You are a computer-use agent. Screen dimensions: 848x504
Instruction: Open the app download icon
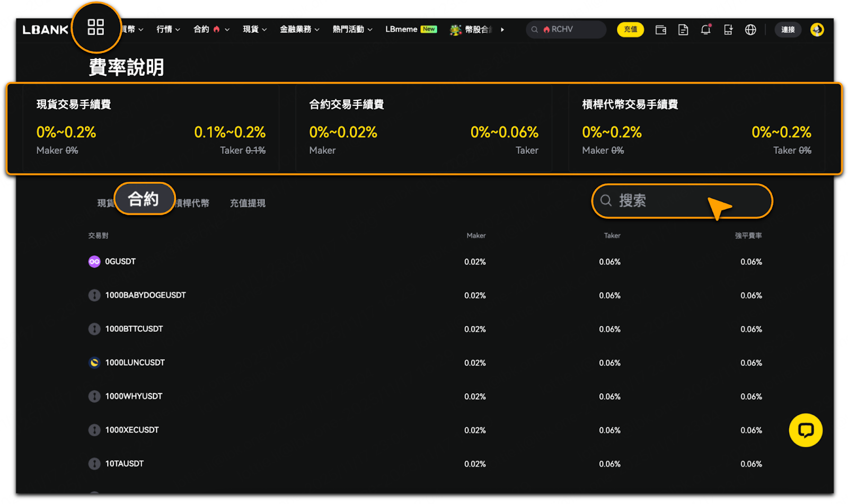pos(728,30)
